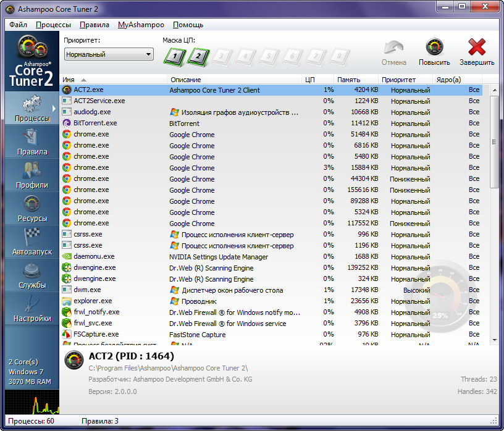Toggle CPU core 2 in Маска ЦП

tap(198, 57)
